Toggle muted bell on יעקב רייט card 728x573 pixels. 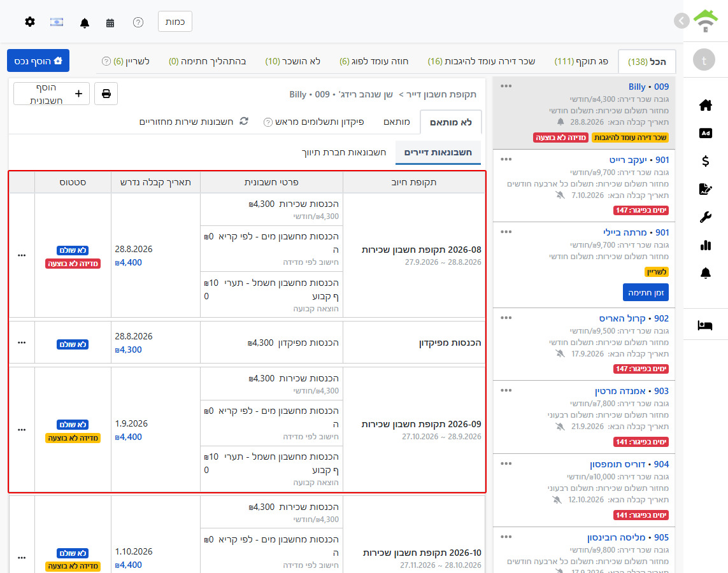pyautogui.click(x=560, y=195)
